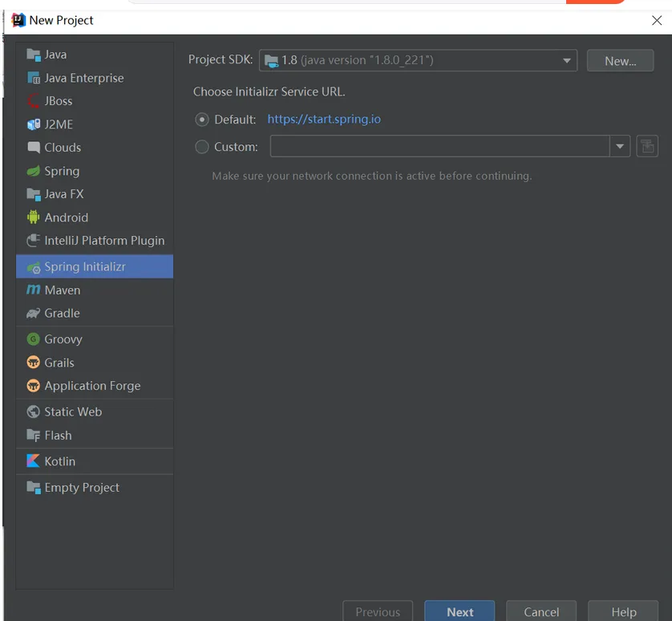Viewport: 672px width, 621px height.
Task: Click the Static Web globe icon
Action: tap(34, 412)
